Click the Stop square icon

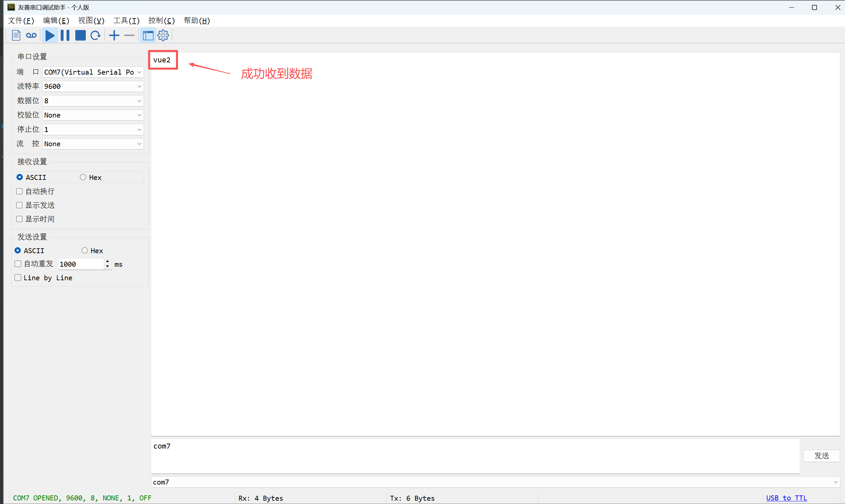pos(80,35)
